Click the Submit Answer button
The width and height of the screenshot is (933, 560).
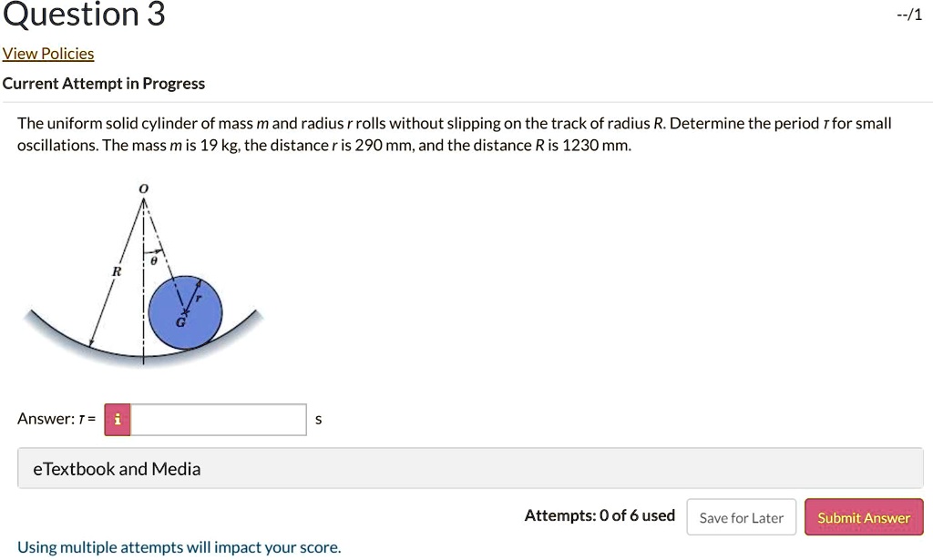[x=864, y=517]
